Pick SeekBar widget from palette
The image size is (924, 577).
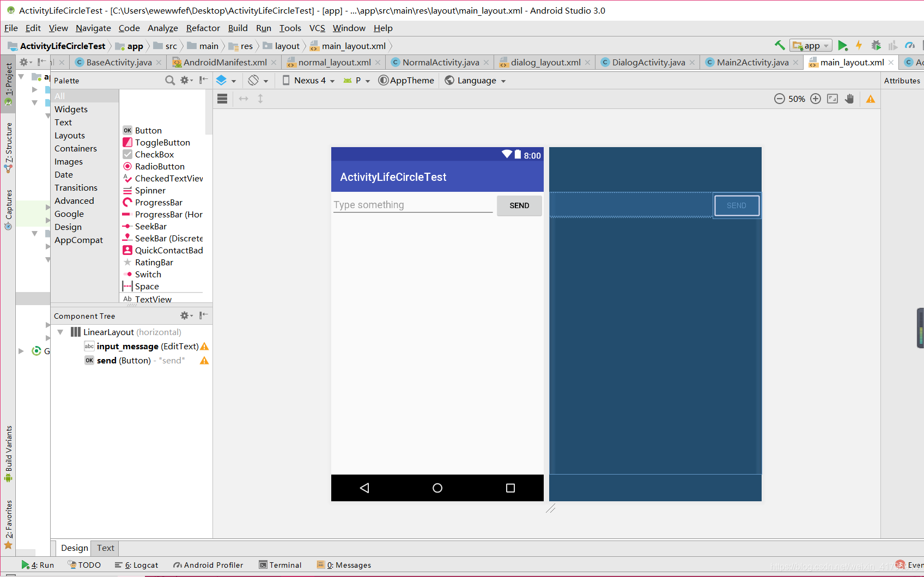151,226
